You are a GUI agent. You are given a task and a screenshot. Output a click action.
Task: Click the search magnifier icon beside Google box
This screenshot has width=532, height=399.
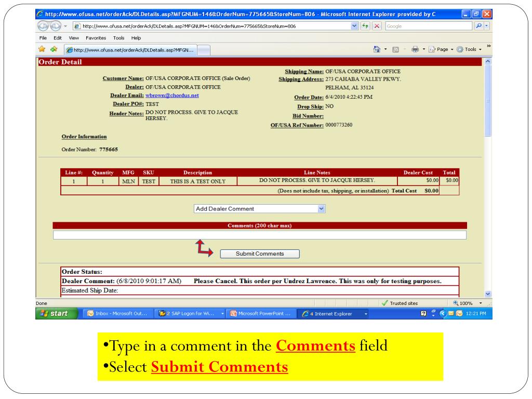(x=478, y=26)
